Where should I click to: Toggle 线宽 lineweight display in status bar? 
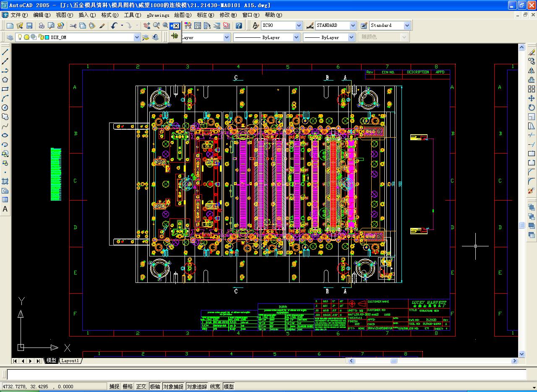pos(215,387)
